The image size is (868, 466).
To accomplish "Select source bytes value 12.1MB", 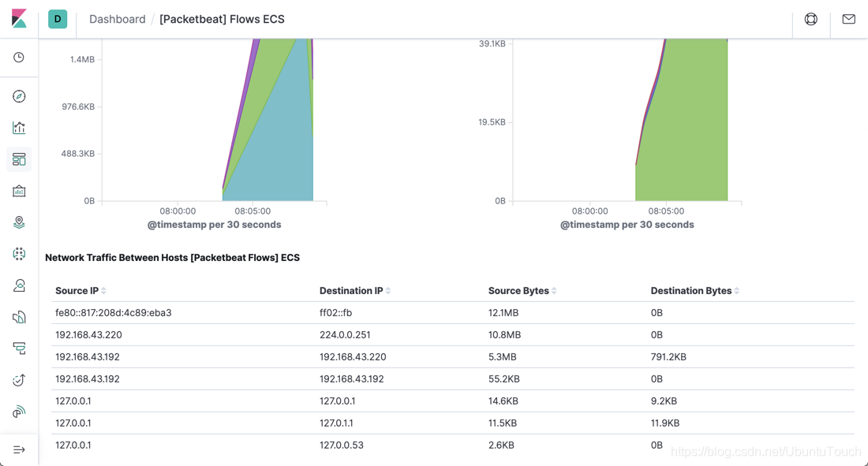I will 503,313.
